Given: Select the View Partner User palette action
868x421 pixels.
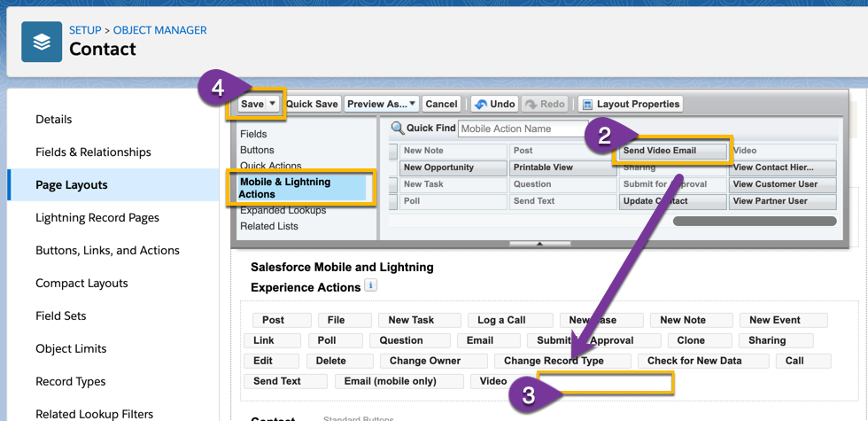Looking at the screenshot, I should point(782,201).
